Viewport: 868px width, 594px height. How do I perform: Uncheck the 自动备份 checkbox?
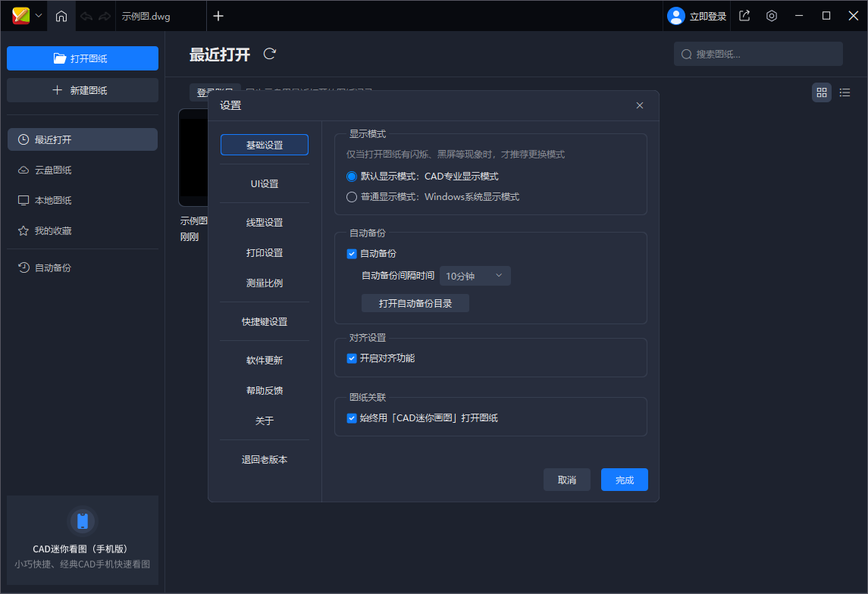pos(351,254)
